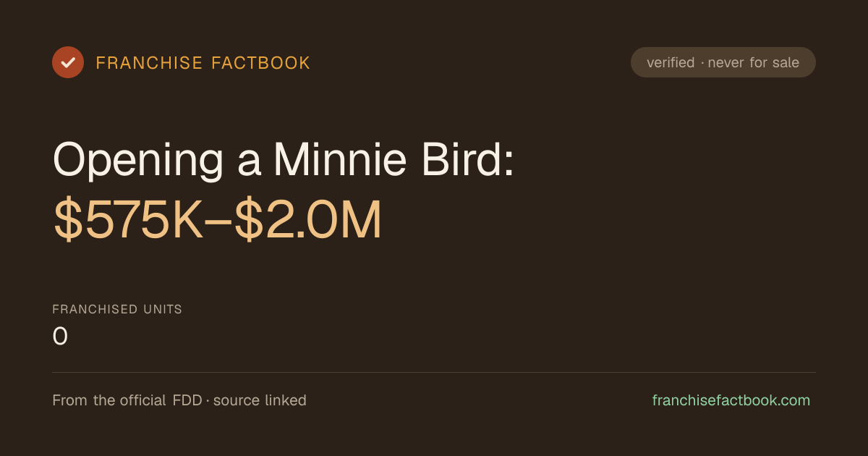
Task: Select the FDD abbreviation in the footer
Action: (187, 400)
